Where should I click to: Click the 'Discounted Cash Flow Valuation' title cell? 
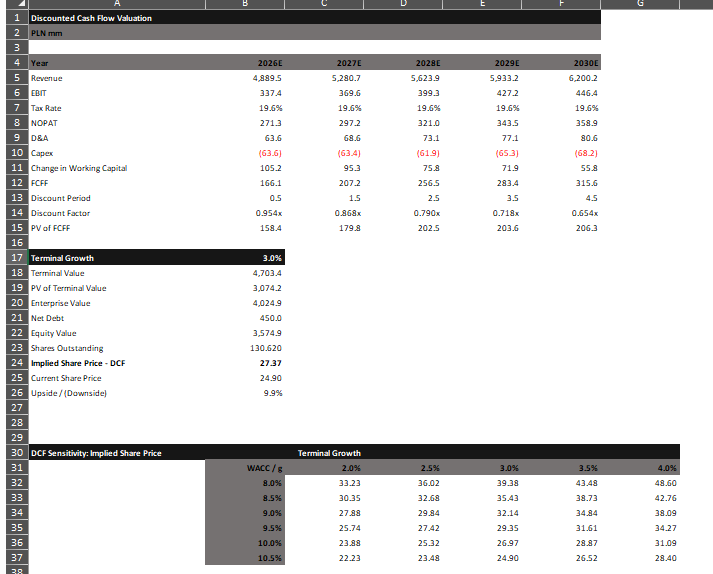91,18
